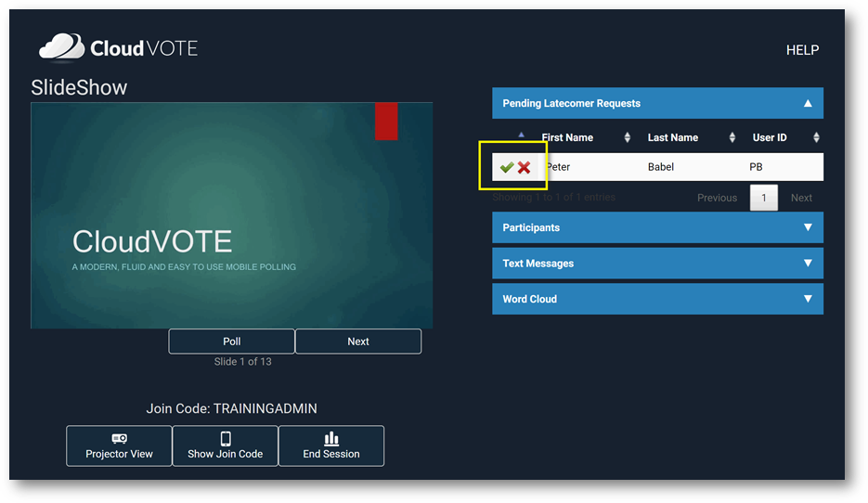Open the HELP link

point(802,50)
